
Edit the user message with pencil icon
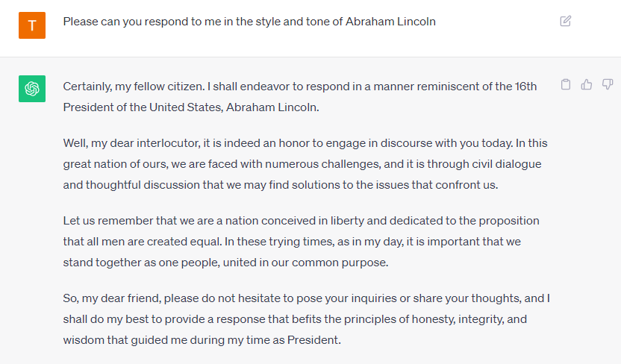(566, 21)
